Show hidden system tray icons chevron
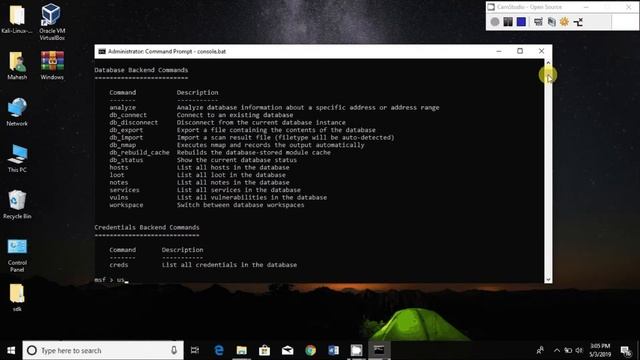Image resolution: width=640 pixels, height=360 pixels. (x=556, y=350)
